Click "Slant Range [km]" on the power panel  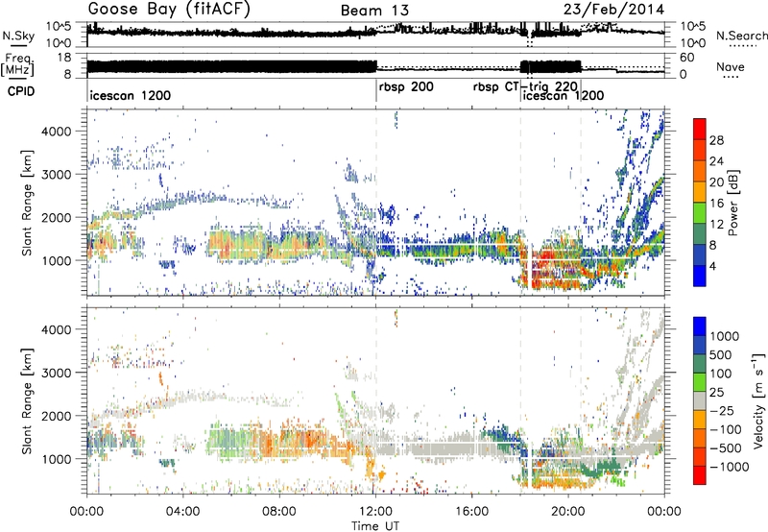28,203
